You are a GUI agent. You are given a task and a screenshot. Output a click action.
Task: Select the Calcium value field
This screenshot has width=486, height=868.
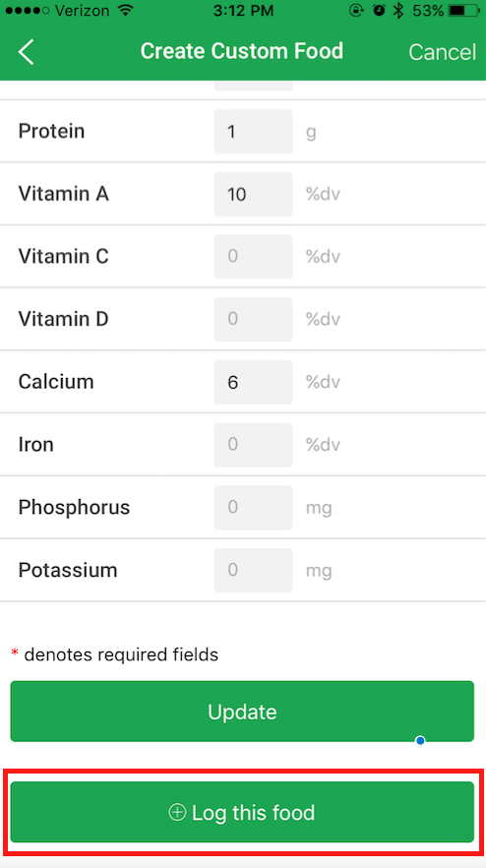click(x=253, y=383)
